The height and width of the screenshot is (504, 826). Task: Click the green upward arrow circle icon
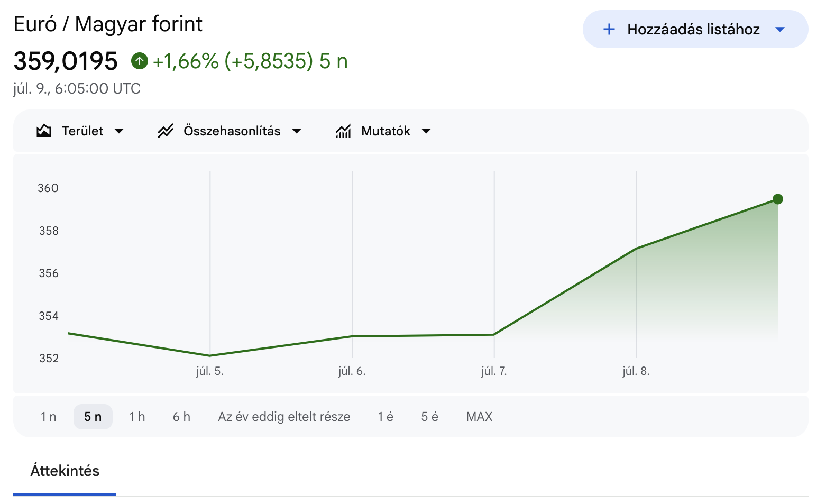click(x=140, y=61)
